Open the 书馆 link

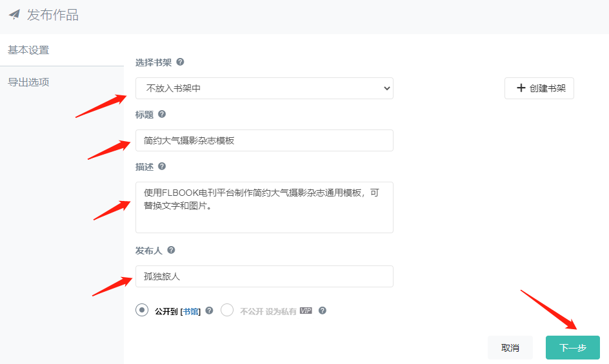tap(190, 311)
